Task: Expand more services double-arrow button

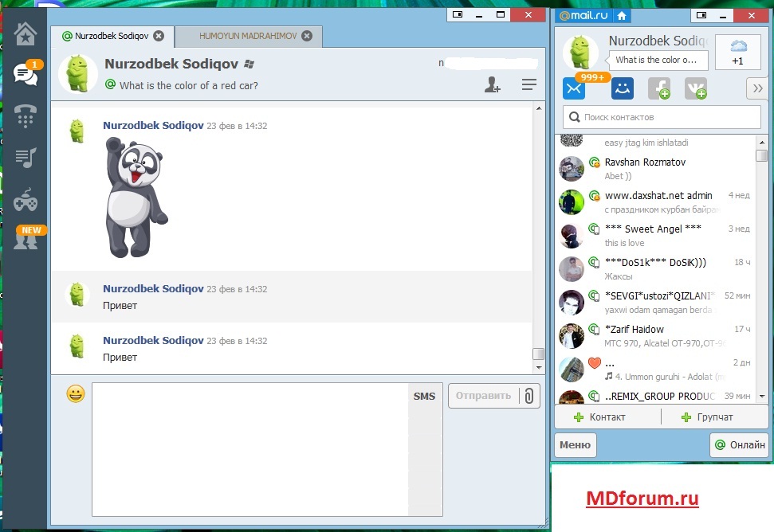Action: pyautogui.click(x=756, y=89)
